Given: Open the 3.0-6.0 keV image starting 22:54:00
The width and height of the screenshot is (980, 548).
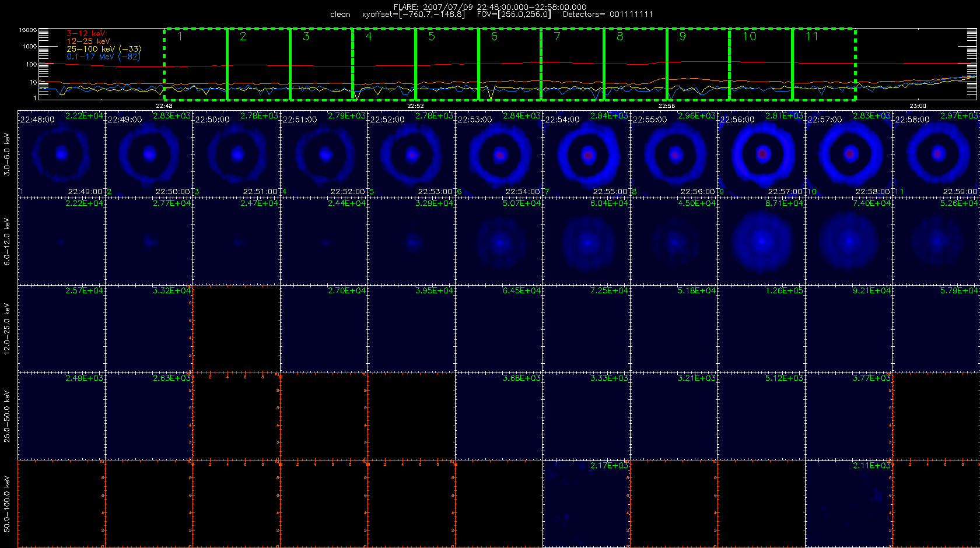Looking at the screenshot, I should click(586, 154).
